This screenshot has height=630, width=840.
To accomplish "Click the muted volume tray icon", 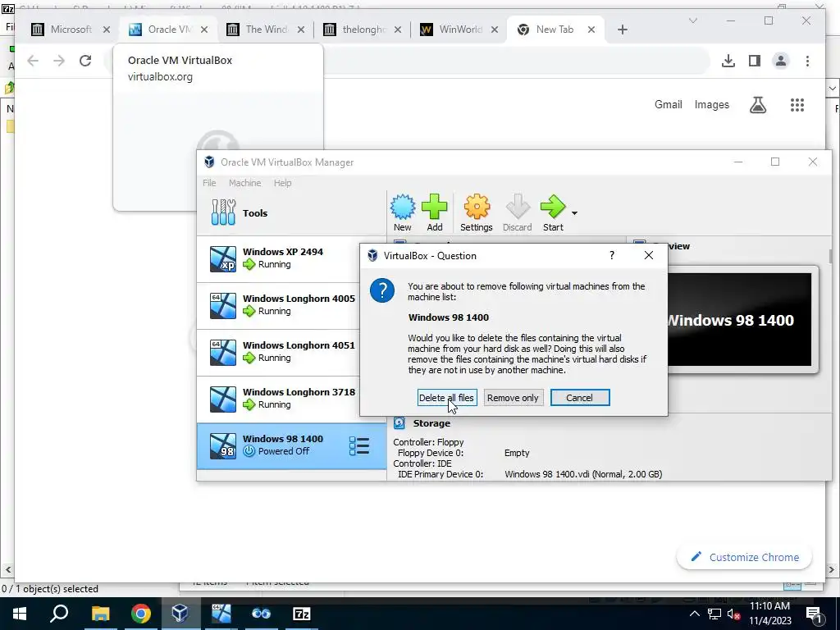I will click(x=733, y=614).
